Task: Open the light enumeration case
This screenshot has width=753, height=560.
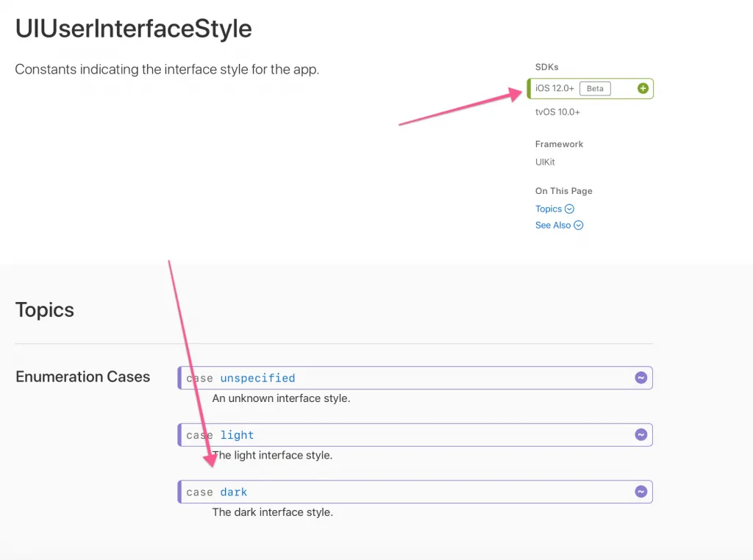Action: (237, 435)
